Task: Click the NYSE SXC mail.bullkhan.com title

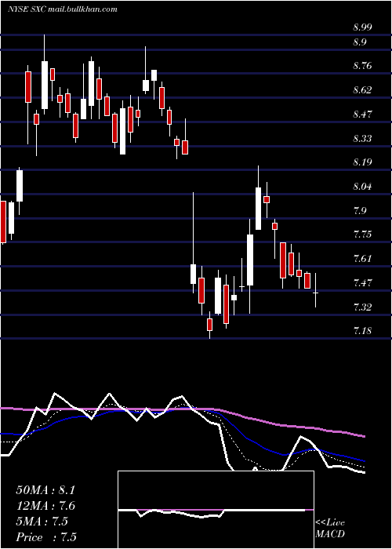Action: 62,9
